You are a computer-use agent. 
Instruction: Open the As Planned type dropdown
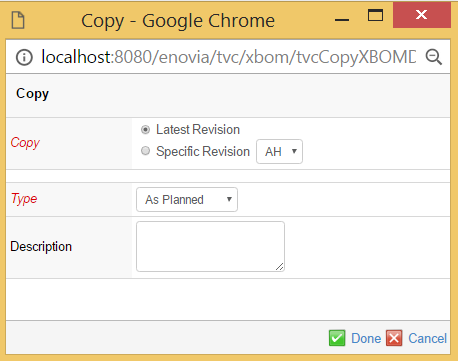click(x=187, y=200)
